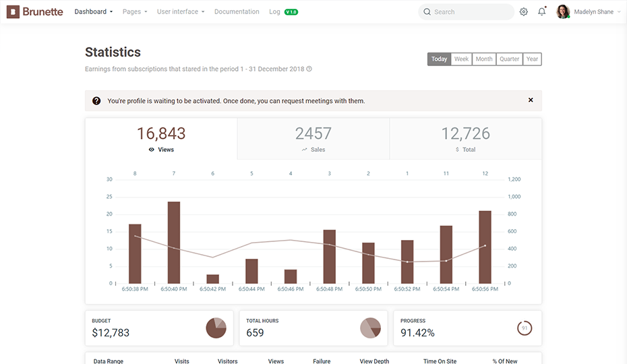The height and width of the screenshot is (364, 627).
Task: Click the Budget card value $12,783
Action: (111, 333)
